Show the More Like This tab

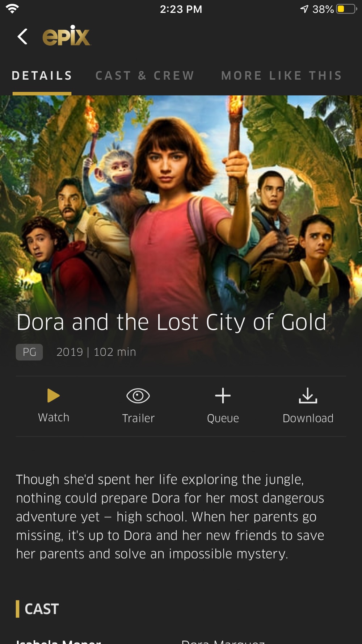(x=282, y=75)
